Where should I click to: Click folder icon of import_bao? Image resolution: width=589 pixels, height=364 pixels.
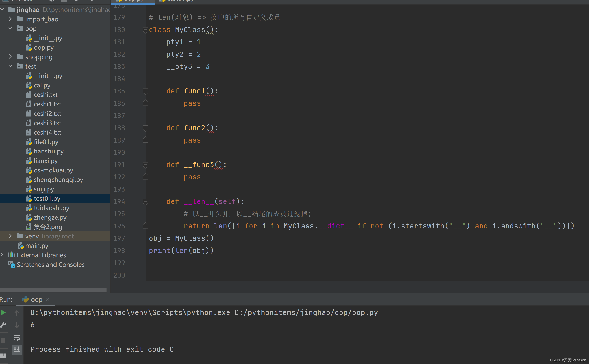20,19
